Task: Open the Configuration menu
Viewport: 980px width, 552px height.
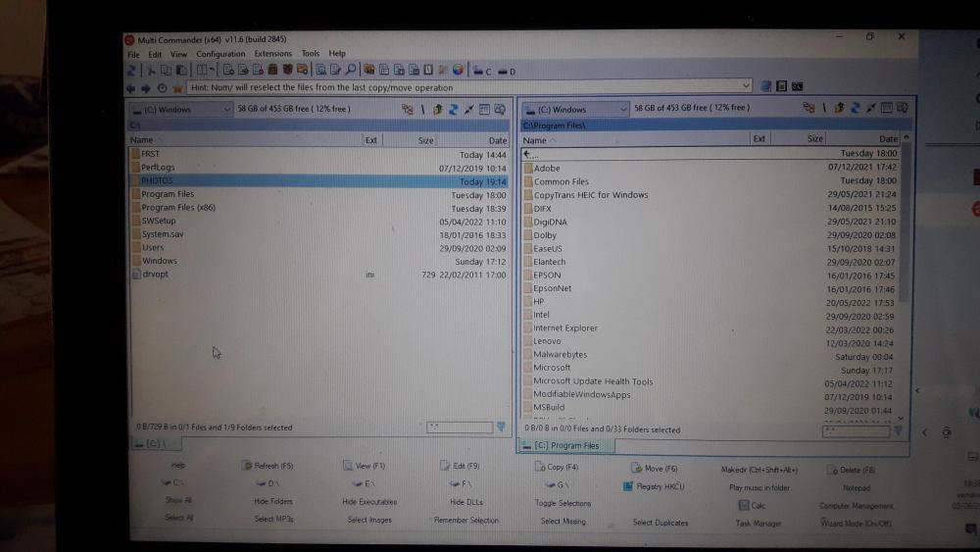Action: [x=220, y=54]
